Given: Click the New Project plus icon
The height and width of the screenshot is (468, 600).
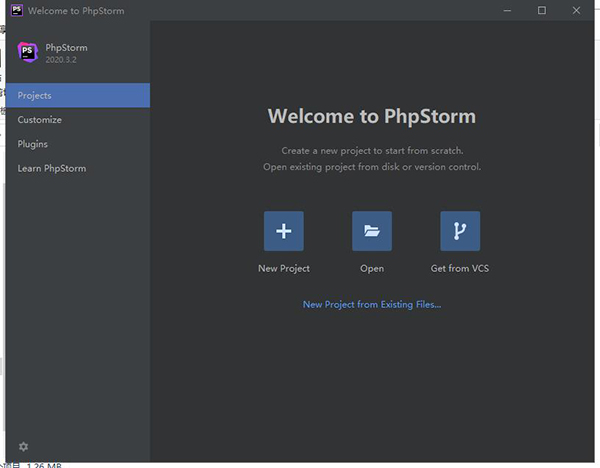Looking at the screenshot, I should pos(283,231).
